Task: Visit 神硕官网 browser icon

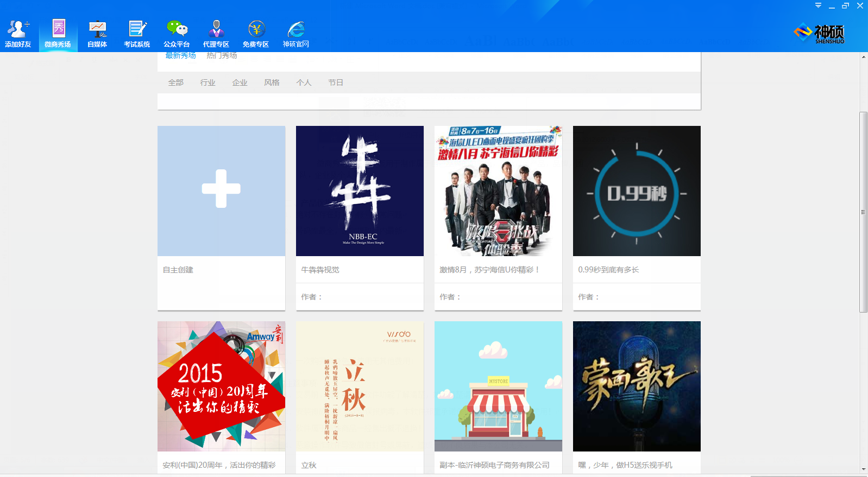Action: (x=296, y=34)
